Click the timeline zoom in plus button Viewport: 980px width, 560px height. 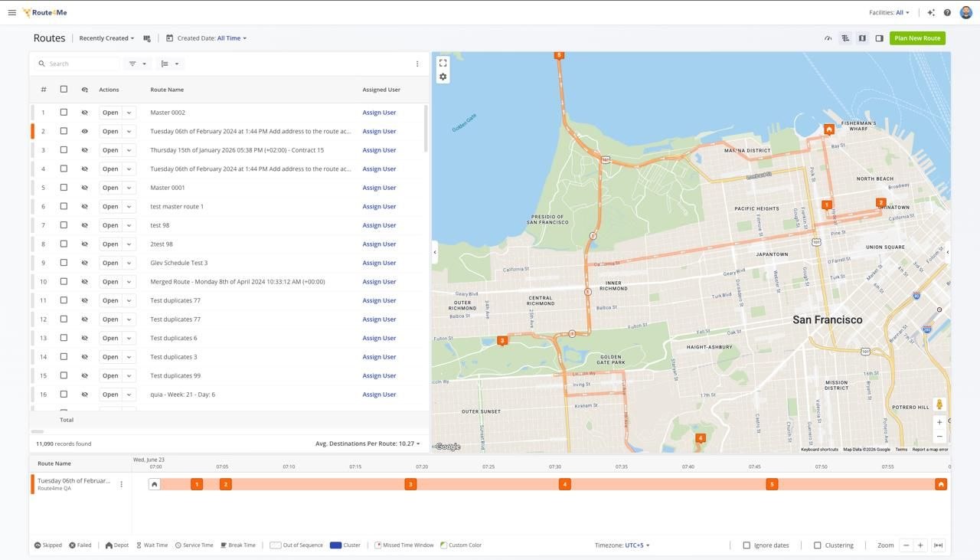pos(920,545)
